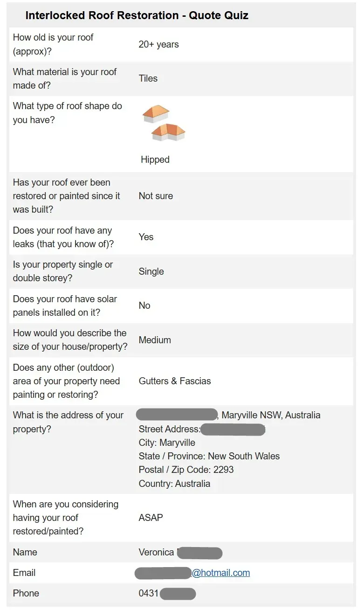364x610 pixels.
Task: Click the 'Country: Australia' line
Action: (x=174, y=484)
